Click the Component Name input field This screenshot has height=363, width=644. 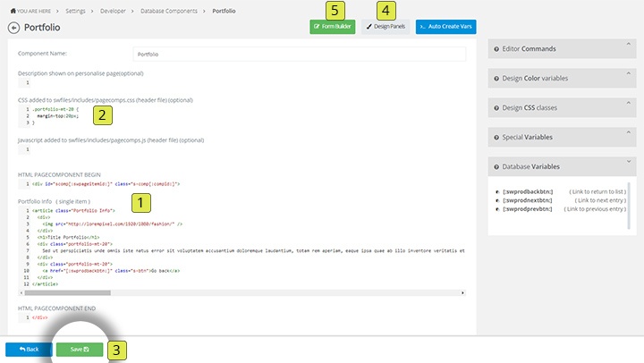coord(300,55)
